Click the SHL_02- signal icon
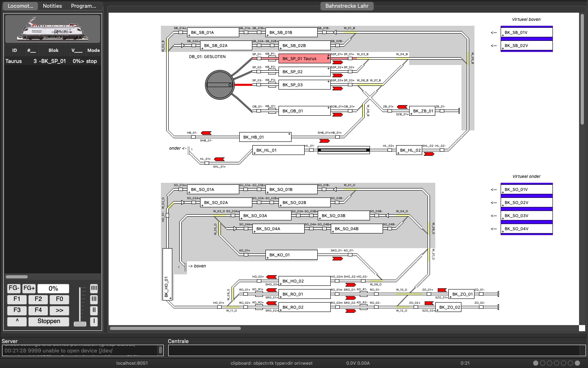Screen dimensions: 588x368 [429, 154]
